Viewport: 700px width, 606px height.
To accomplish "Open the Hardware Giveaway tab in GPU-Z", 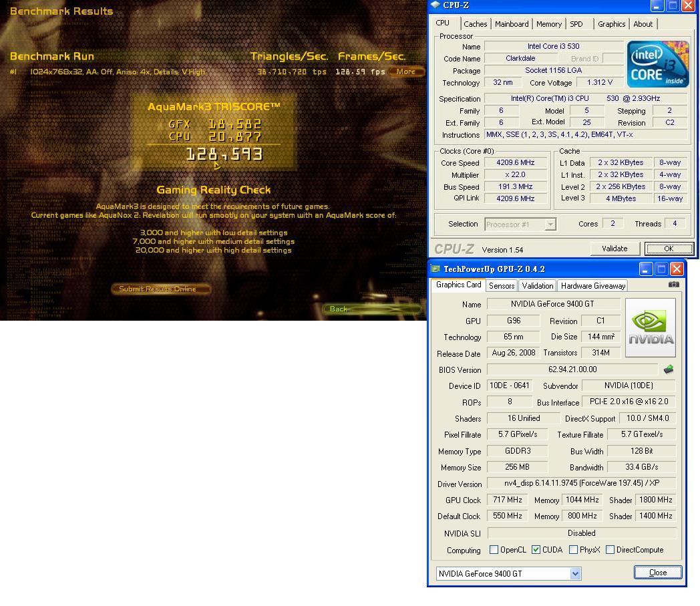I will coord(593,286).
